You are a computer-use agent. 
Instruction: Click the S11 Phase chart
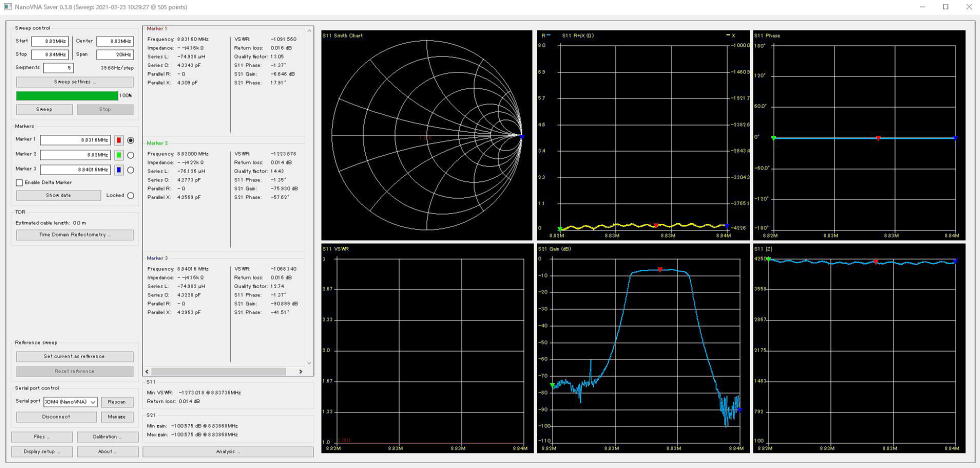coord(859,135)
